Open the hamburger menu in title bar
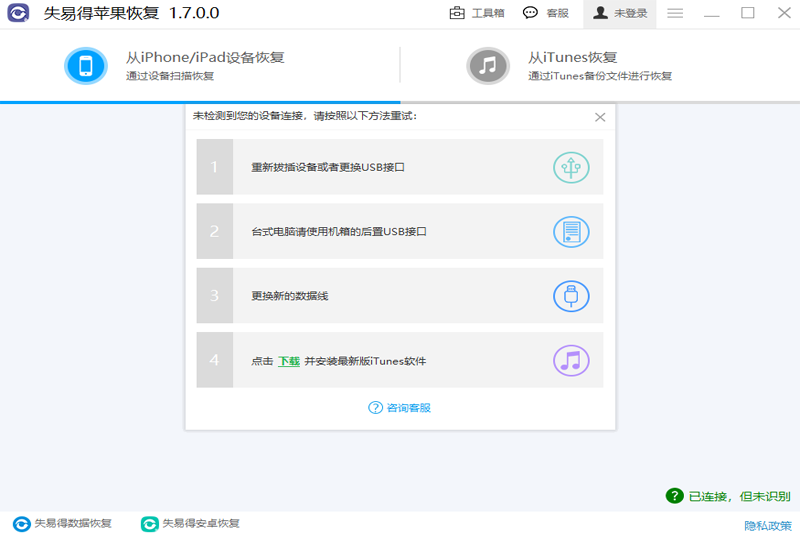Screen dimensions: 800x533 [x=675, y=13]
